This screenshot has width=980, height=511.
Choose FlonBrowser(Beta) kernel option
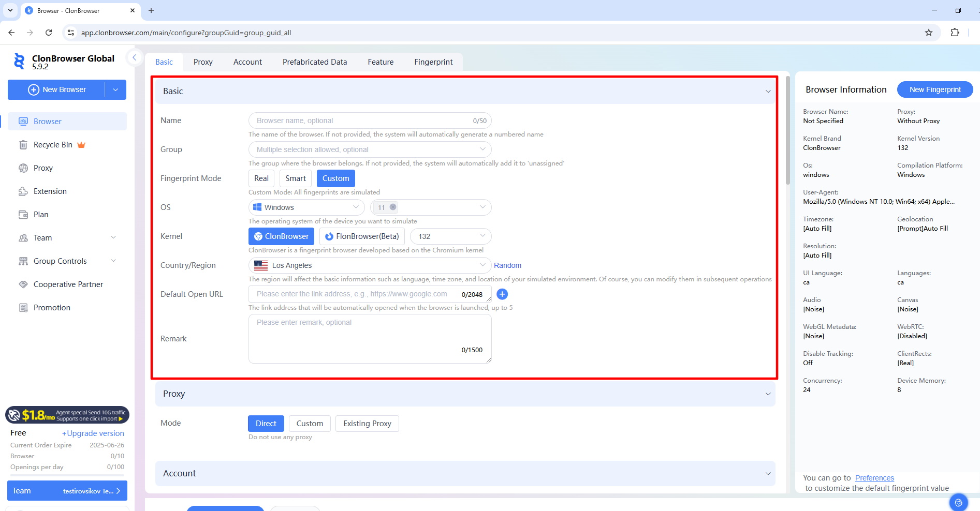(362, 236)
